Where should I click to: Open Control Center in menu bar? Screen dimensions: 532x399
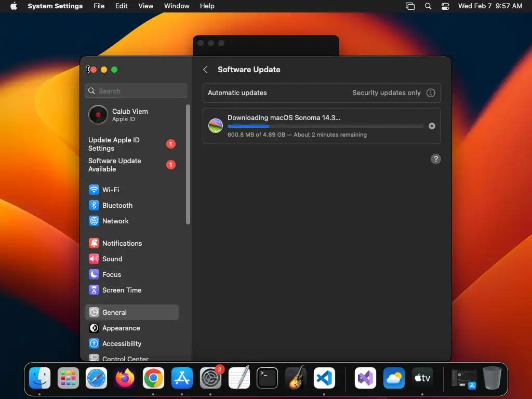pos(445,6)
